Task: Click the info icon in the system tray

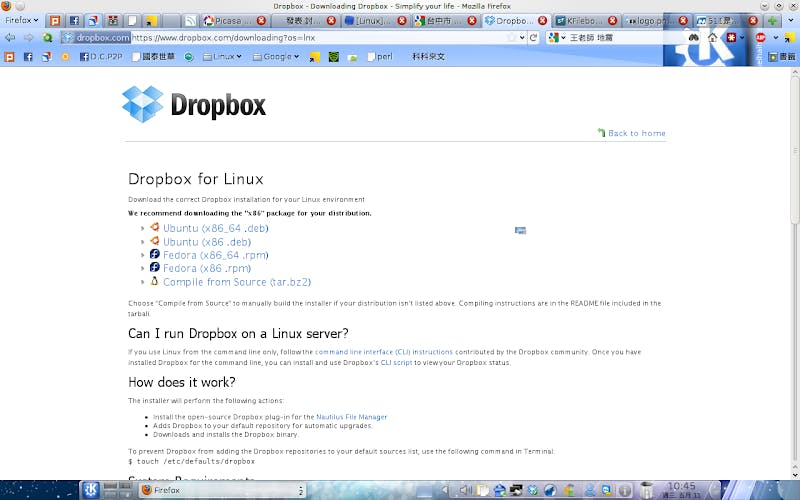Action: point(624,491)
